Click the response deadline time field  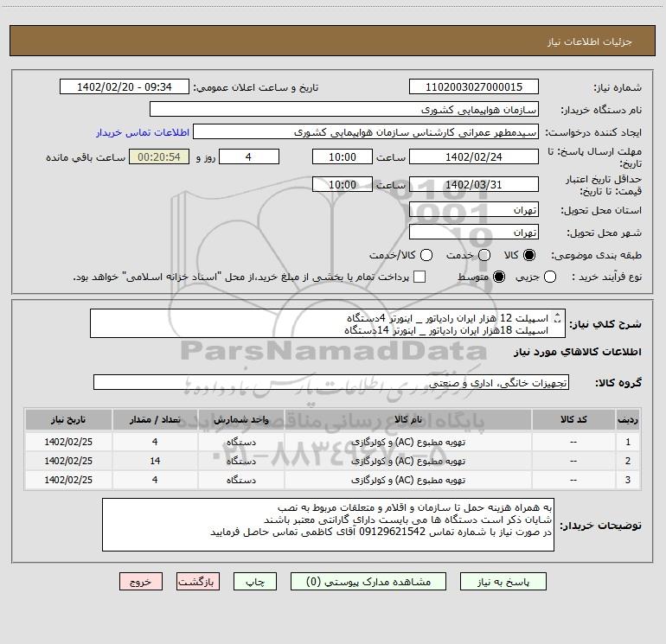pyautogui.click(x=343, y=156)
